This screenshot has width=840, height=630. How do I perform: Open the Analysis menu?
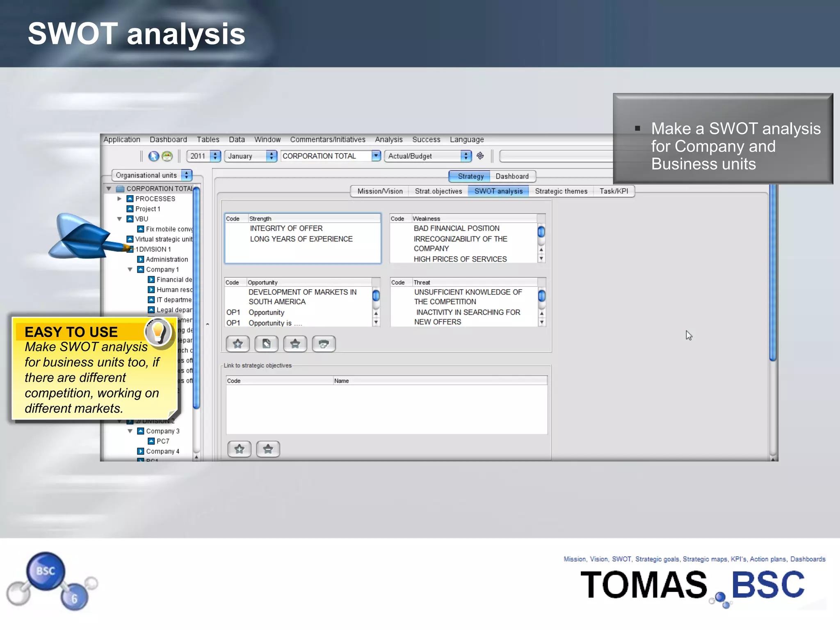[389, 139]
